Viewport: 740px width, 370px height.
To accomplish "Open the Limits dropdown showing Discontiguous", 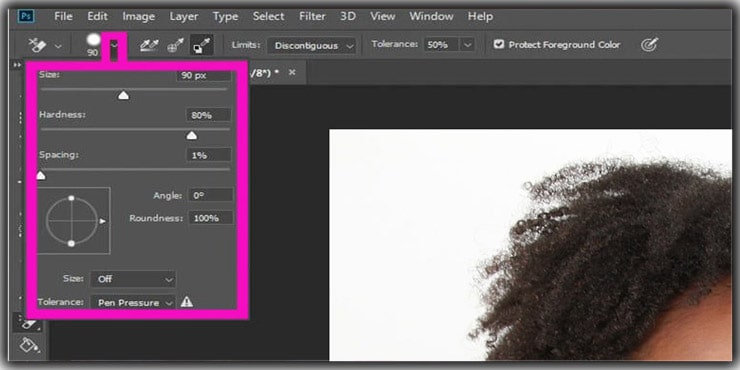I will 311,46.
